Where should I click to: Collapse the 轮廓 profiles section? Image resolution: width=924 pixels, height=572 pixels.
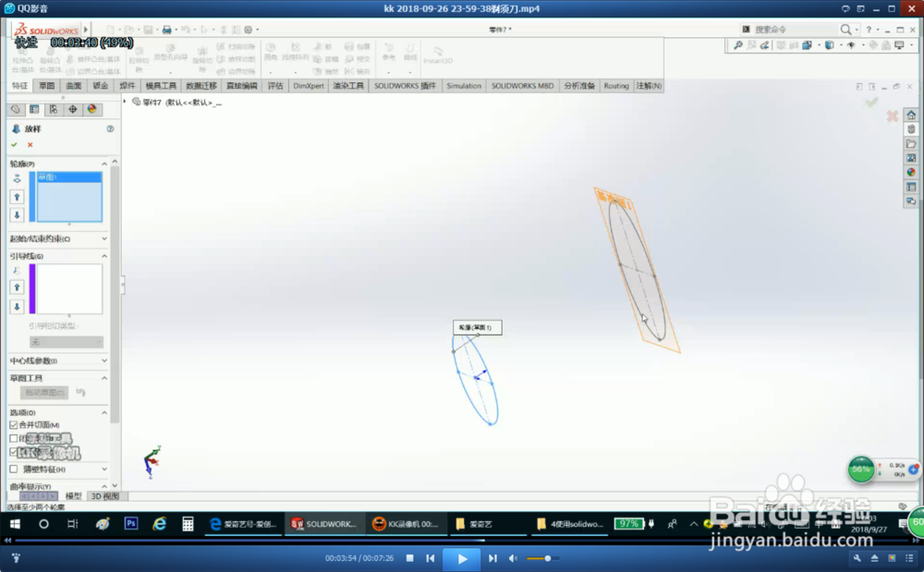click(104, 164)
